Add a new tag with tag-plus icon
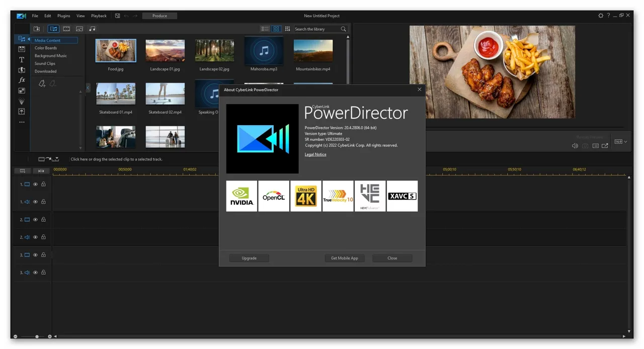The height and width of the screenshot is (349, 644). pyautogui.click(x=42, y=84)
